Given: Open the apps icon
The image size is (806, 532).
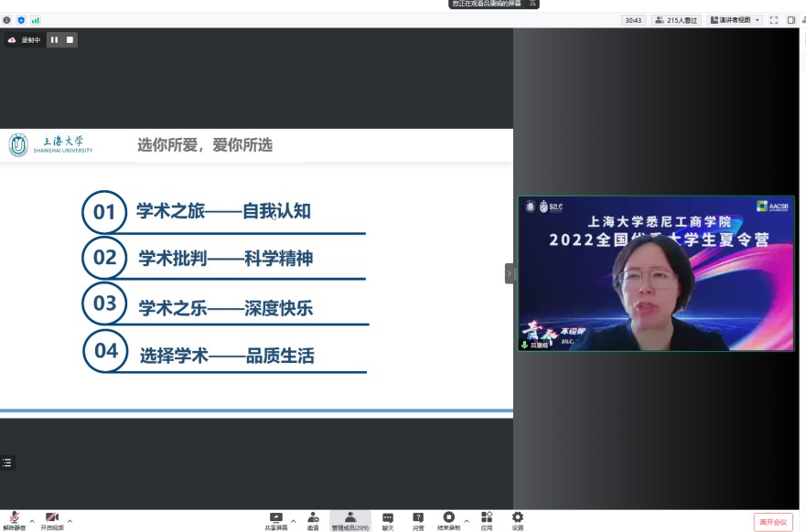Looking at the screenshot, I should click(x=487, y=518).
